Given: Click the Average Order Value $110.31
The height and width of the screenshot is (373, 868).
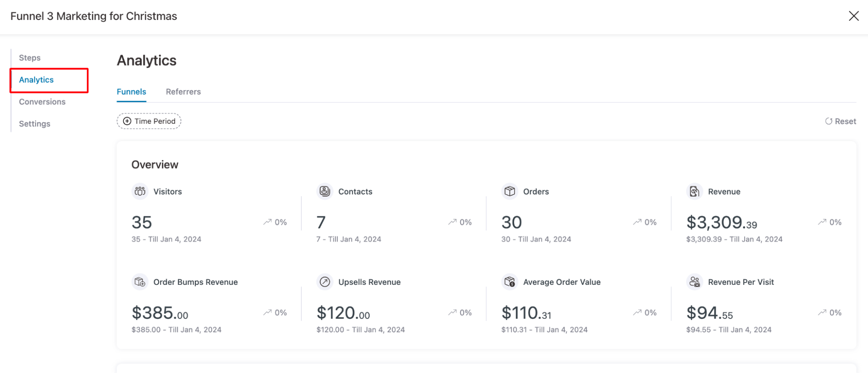Looking at the screenshot, I should tap(526, 313).
